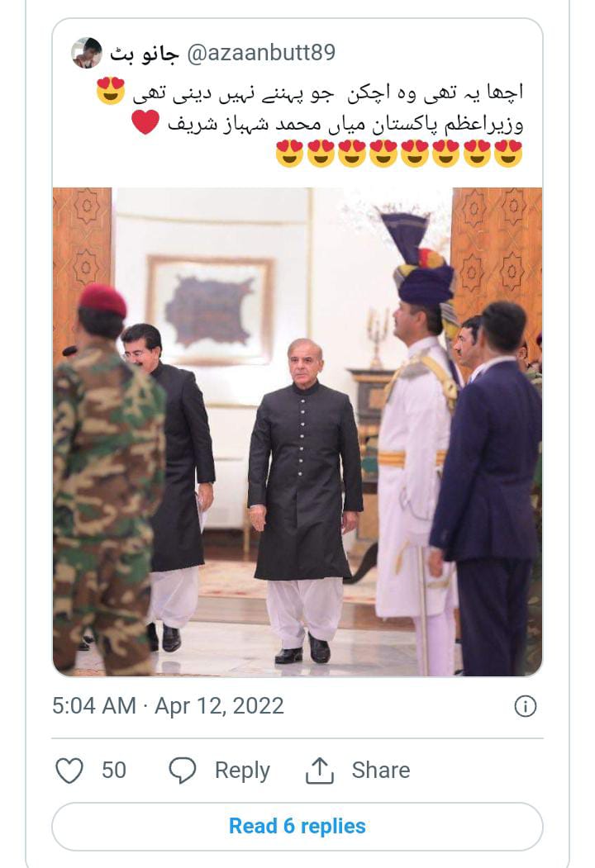This screenshot has height=868, width=595.
Task: Click the heart-eyes emoji beside the first line
Action: pos(111,92)
